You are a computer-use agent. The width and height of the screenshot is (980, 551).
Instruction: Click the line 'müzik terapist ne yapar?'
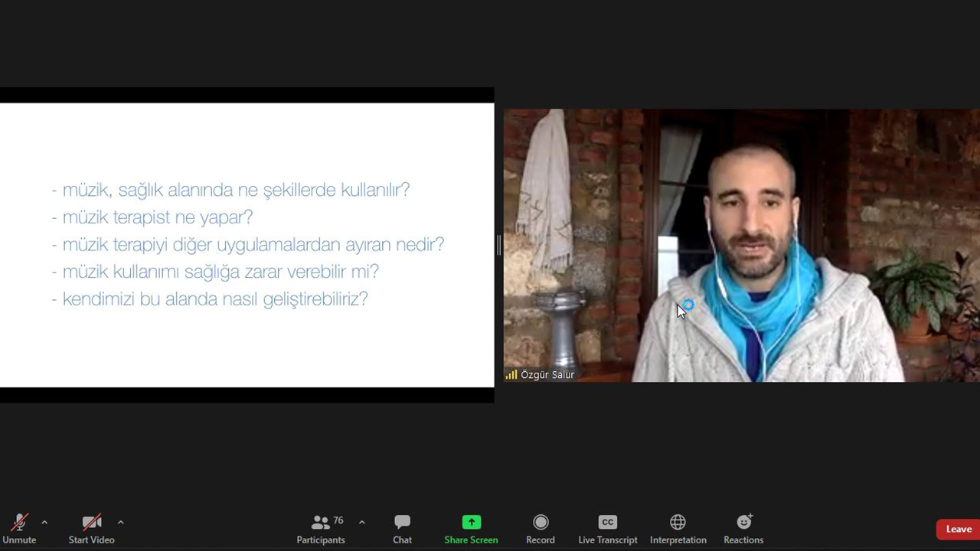tap(152, 217)
